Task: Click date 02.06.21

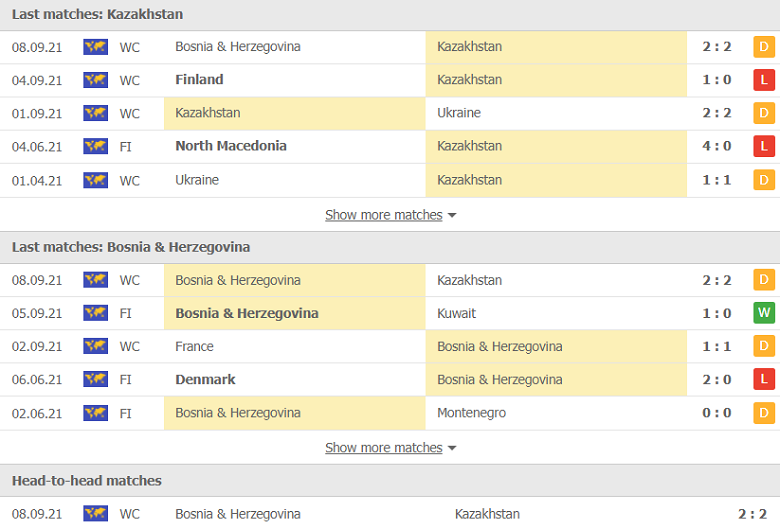Action: [x=37, y=414]
